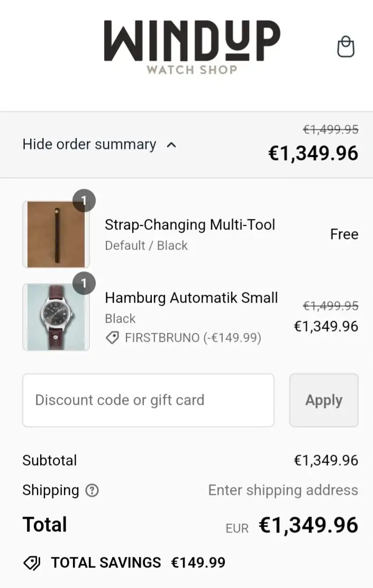Image resolution: width=373 pixels, height=588 pixels.
Task: Open the shopping bag cart icon
Action: pyautogui.click(x=345, y=47)
